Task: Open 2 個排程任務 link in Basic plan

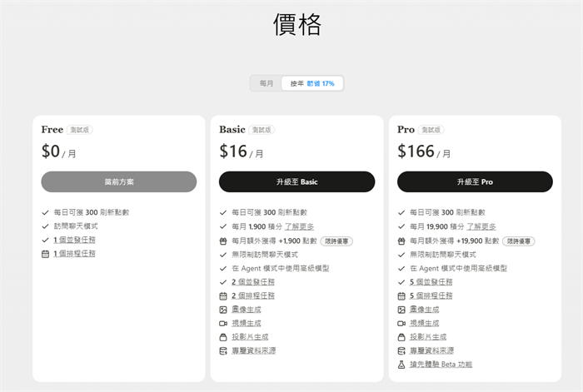Action: pos(253,295)
